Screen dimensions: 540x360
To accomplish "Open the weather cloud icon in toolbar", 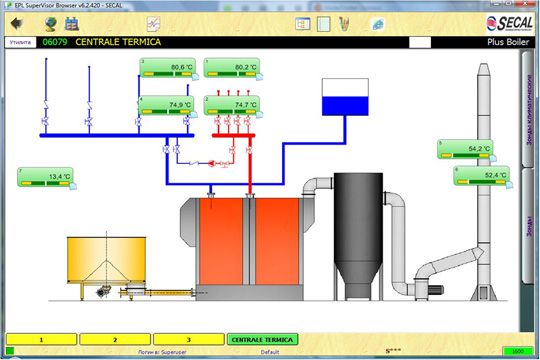I will tap(378, 24).
